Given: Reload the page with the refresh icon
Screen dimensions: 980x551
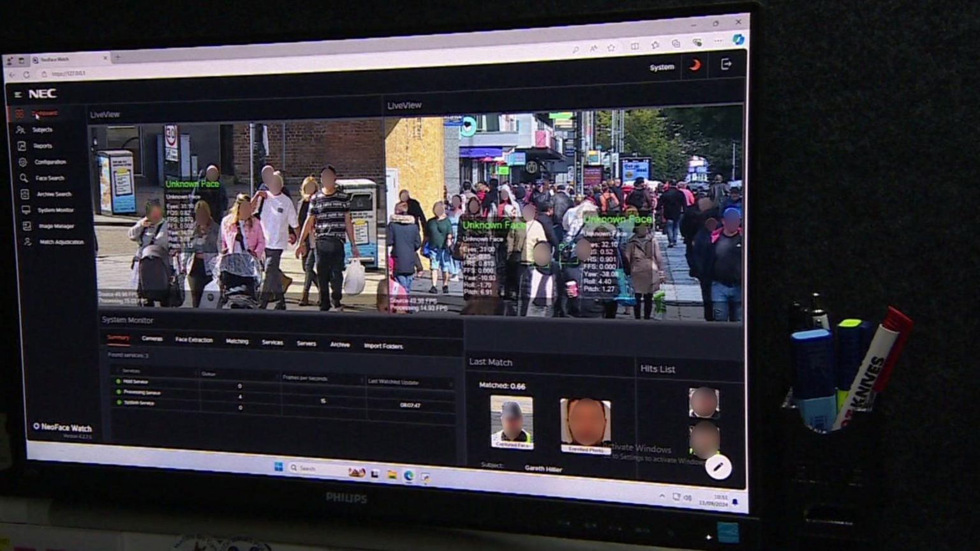Looking at the screenshot, I should tap(26, 75).
